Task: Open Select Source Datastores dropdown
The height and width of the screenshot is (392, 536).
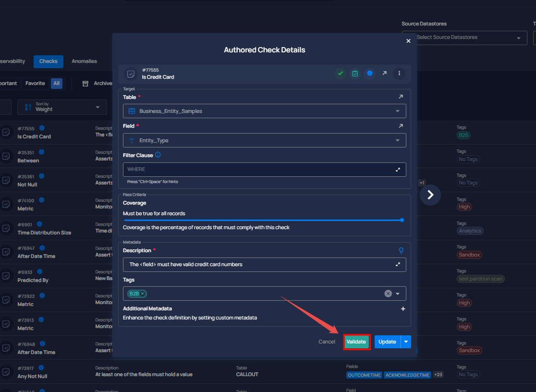Action: click(x=464, y=37)
